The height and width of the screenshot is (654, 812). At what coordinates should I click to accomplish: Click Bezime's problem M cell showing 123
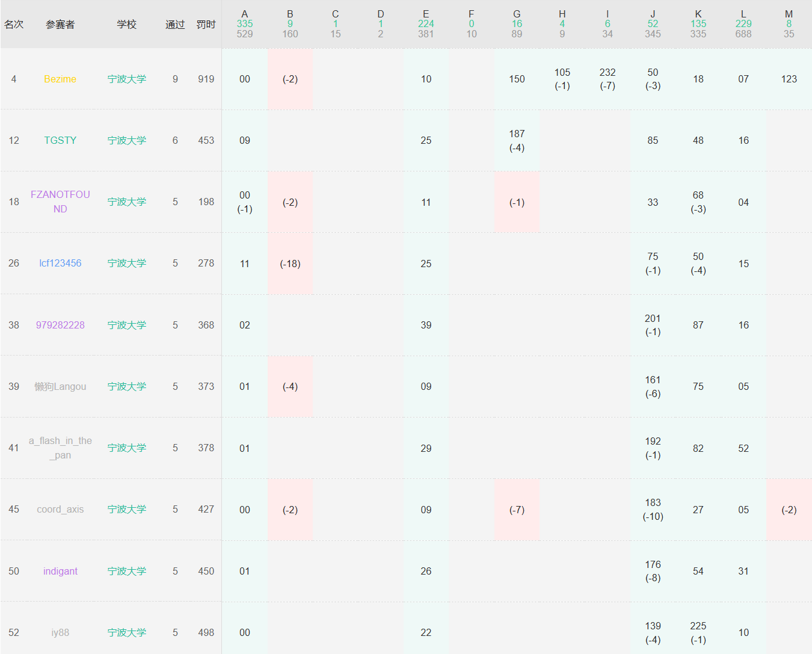click(x=789, y=79)
